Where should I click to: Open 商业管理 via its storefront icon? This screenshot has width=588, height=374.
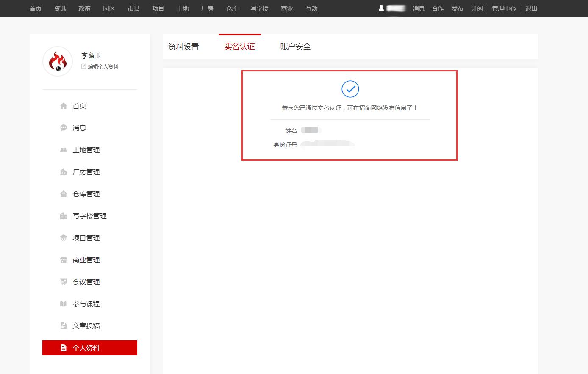click(x=64, y=260)
